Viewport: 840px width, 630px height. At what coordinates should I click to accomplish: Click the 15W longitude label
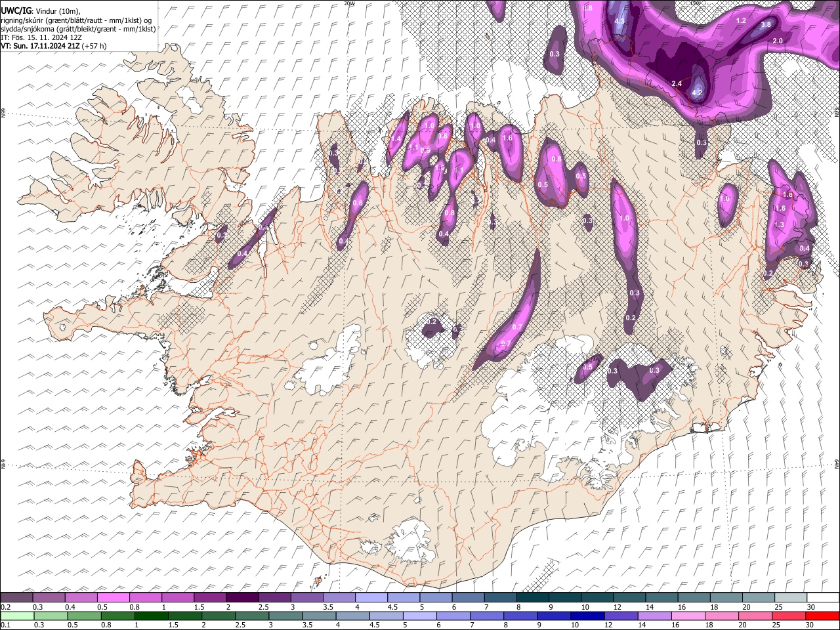[x=695, y=3]
